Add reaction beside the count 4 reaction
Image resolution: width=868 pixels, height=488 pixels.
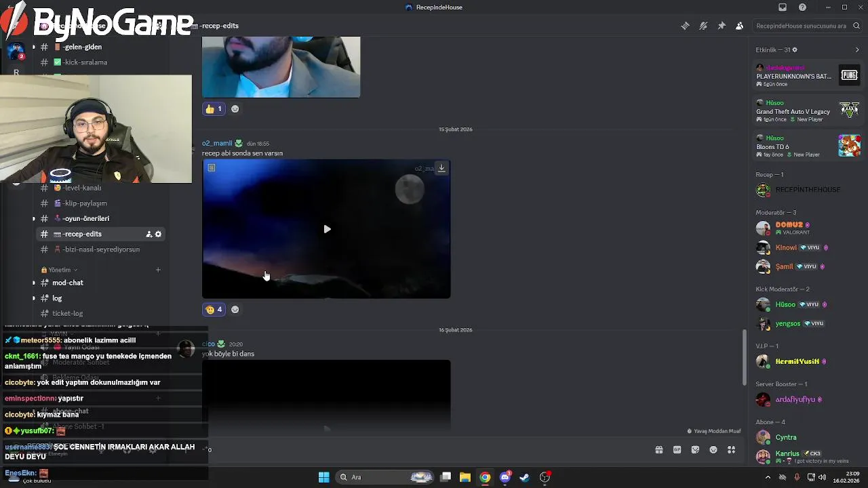[235, 309]
